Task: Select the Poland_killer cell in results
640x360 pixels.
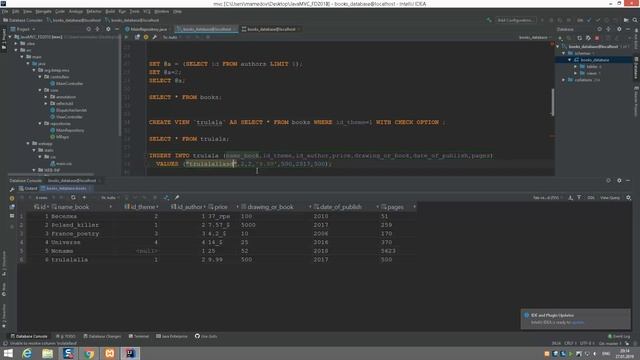Action: click(75, 225)
